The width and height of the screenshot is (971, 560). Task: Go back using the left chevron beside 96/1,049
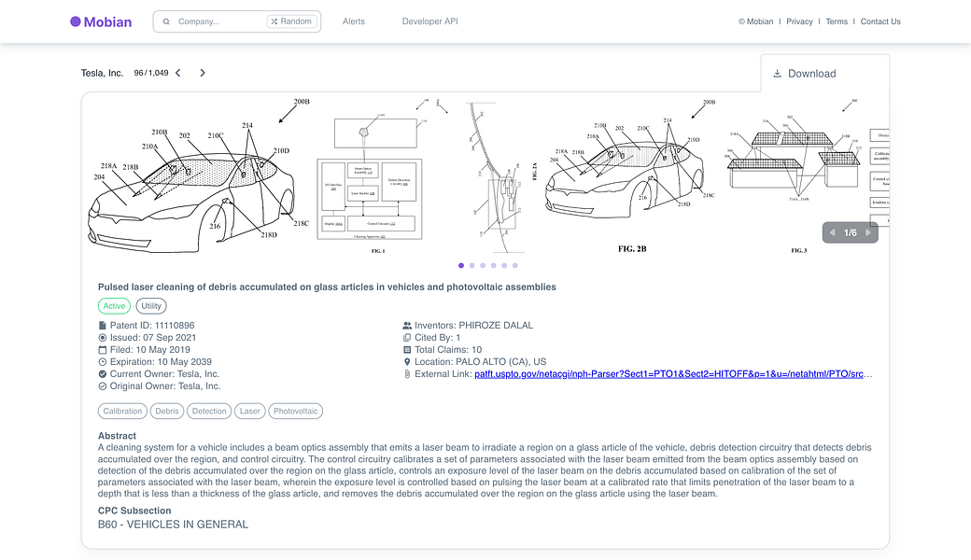tap(177, 72)
